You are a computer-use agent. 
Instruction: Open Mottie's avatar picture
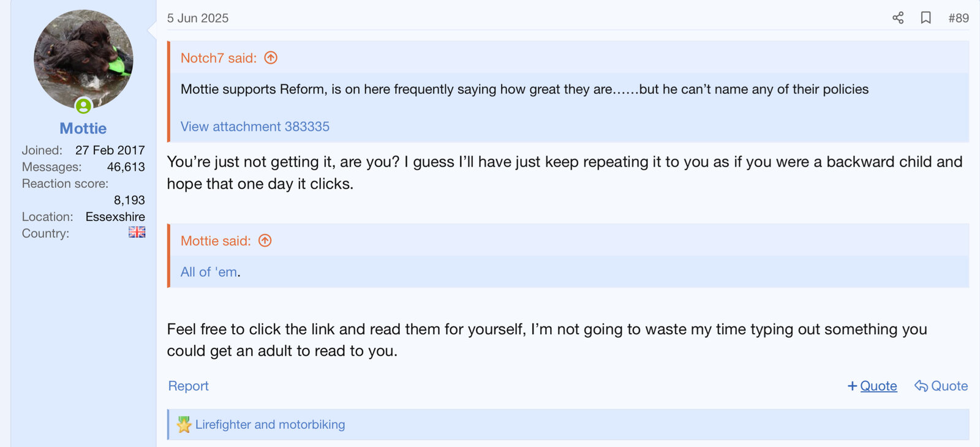click(83, 59)
